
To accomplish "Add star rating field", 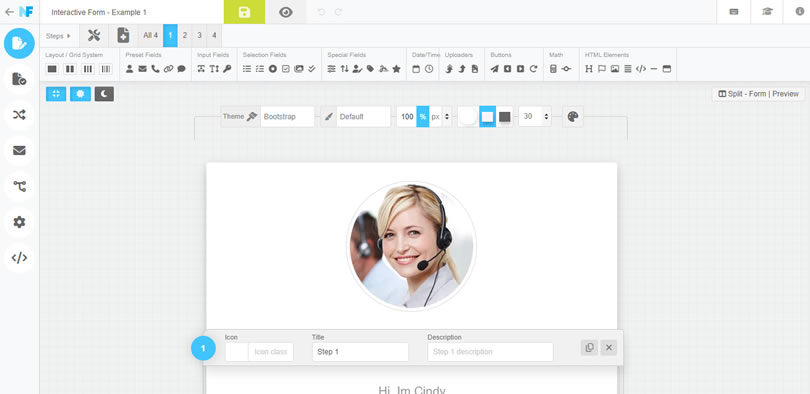I will coord(396,69).
